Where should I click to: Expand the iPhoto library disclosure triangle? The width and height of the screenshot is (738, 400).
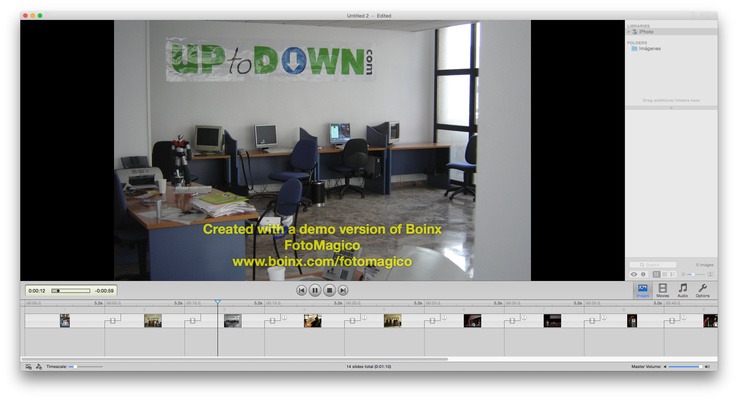click(629, 32)
